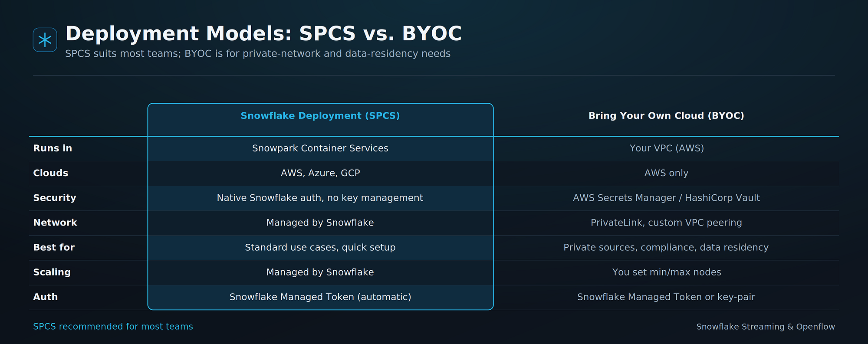Viewport: 868px width, 344px height.
Task: Click the Security row label
Action: [55, 198]
